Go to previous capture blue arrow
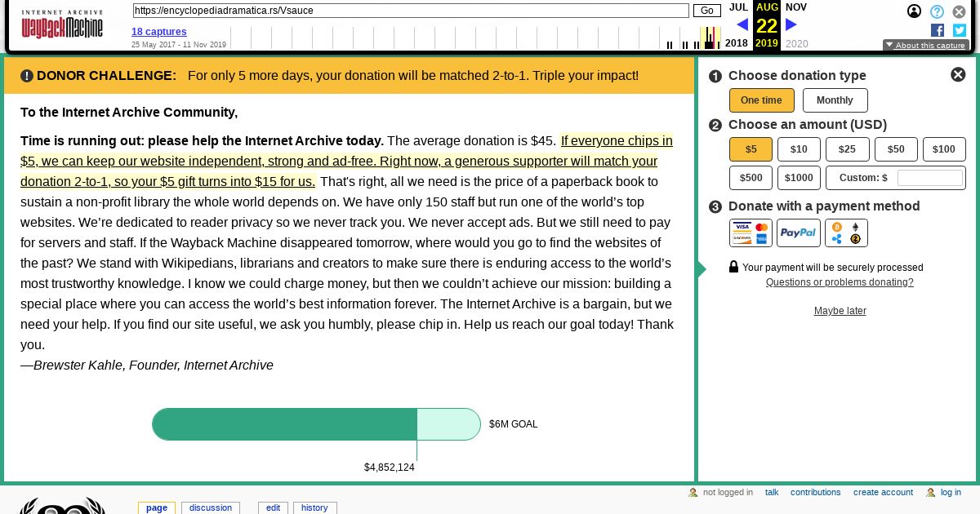The image size is (980, 514). tap(742, 24)
